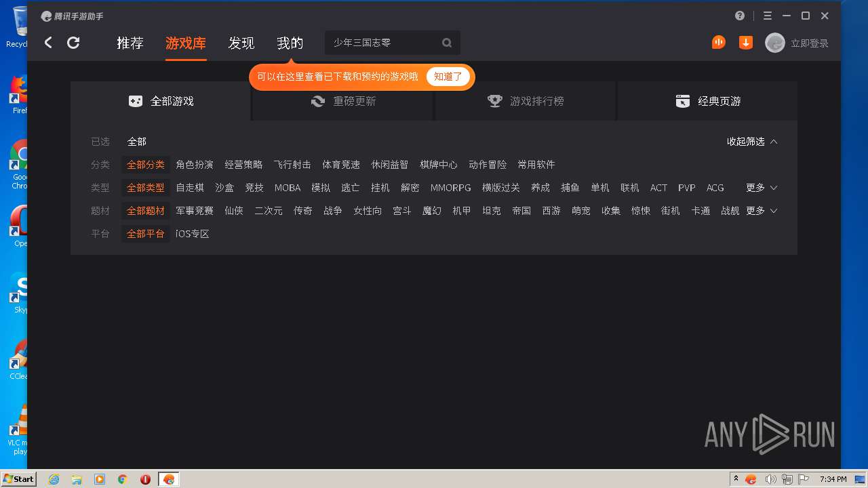868x488 pixels.
Task: Choose the 自走棋 type filter
Action: tap(190, 188)
